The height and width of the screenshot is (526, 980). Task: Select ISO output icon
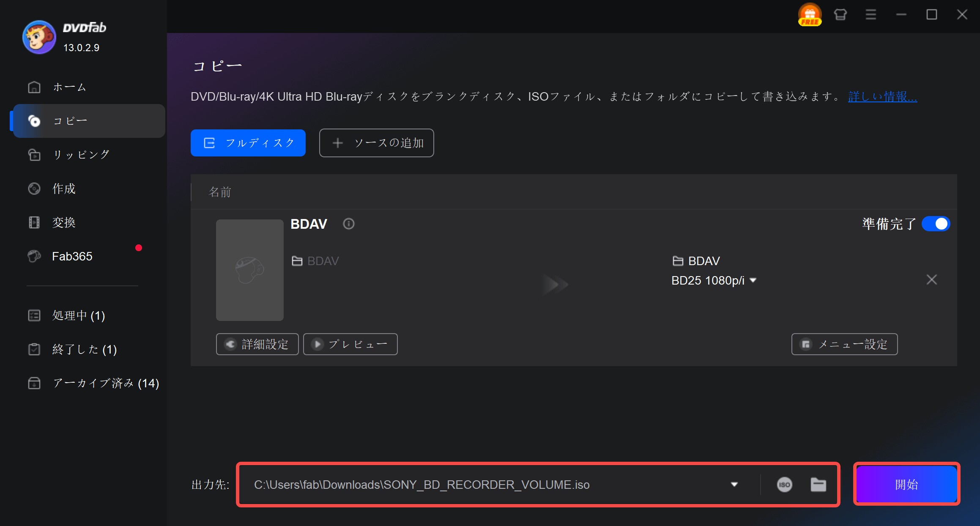click(785, 485)
